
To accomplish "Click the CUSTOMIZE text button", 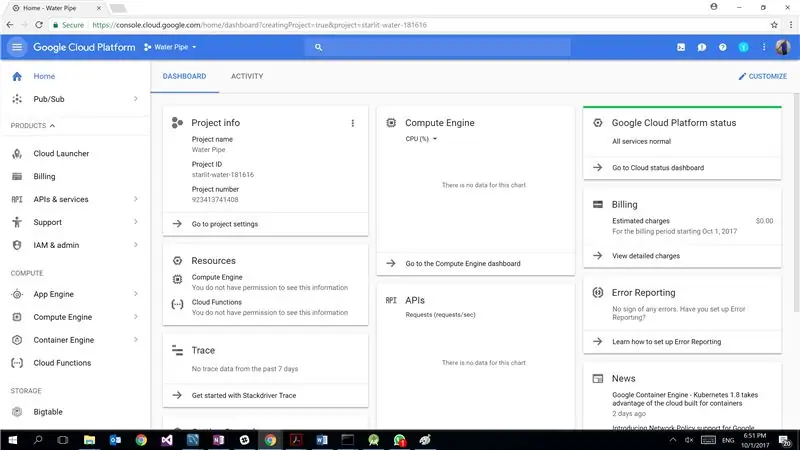I will (x=768, y=76).
